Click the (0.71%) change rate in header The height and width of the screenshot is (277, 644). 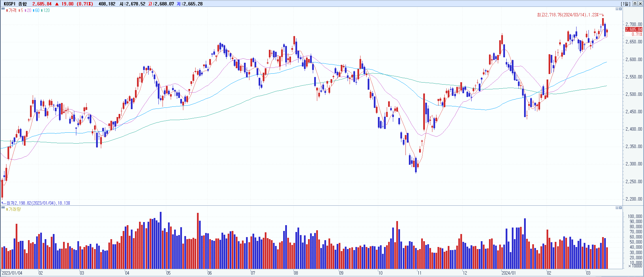point(85,4)
